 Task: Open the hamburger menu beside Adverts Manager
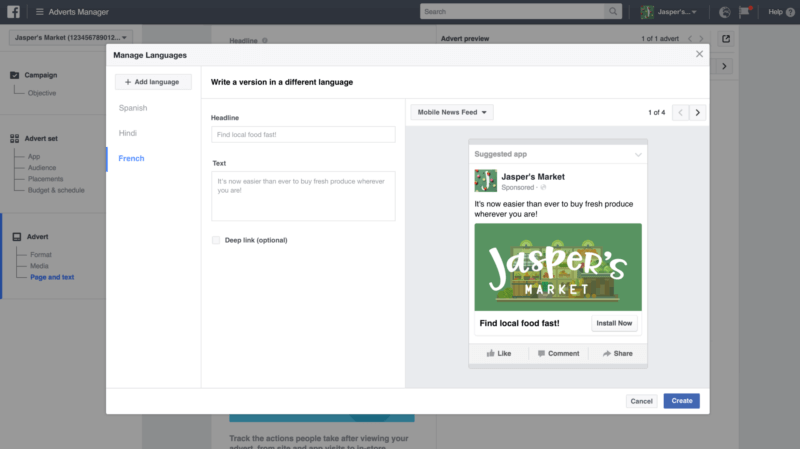(39, 12)
